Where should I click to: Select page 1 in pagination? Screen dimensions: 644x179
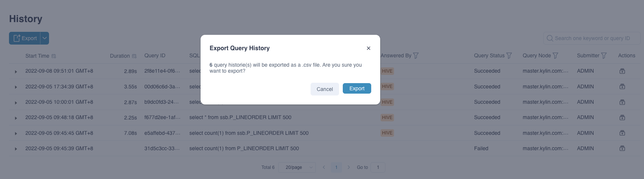[336, 167]
